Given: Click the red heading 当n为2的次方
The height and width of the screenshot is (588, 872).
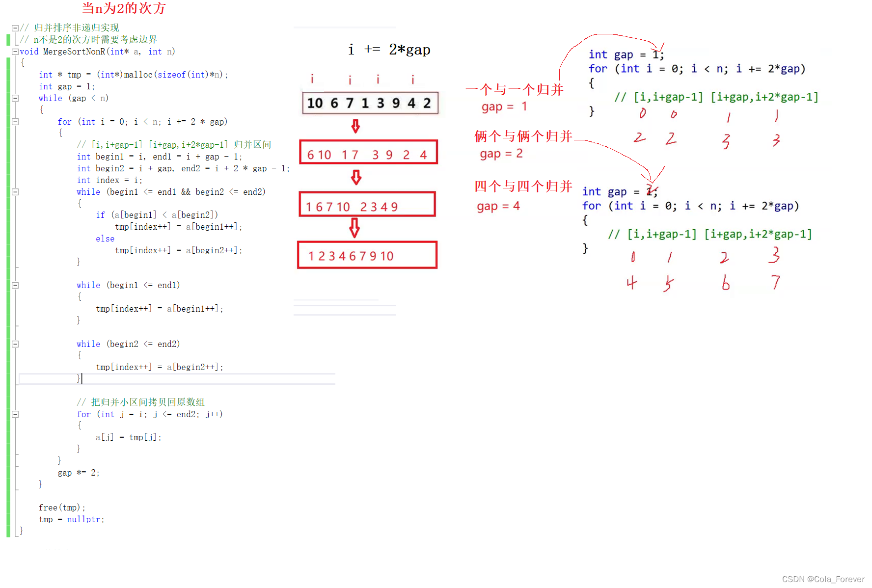Looking at the screenshot, I should click(x=124, y=8).
